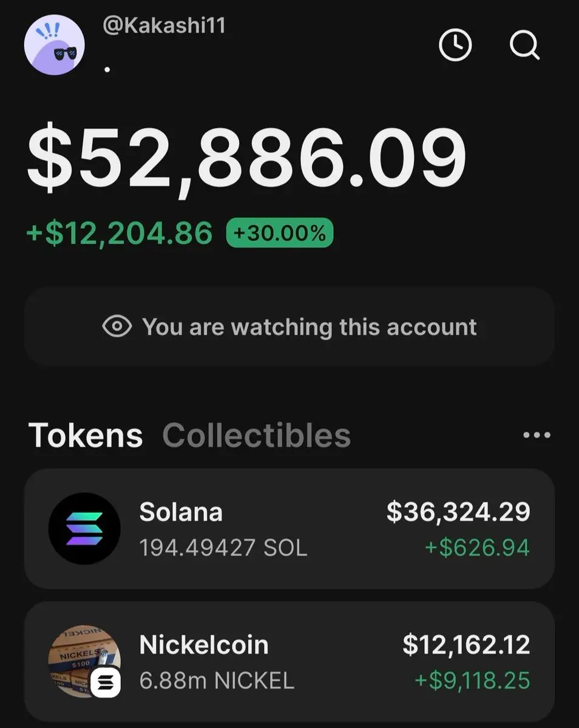
Task: Tap the 194.49427 SOL amount
Action: click(x=223, y=548)
